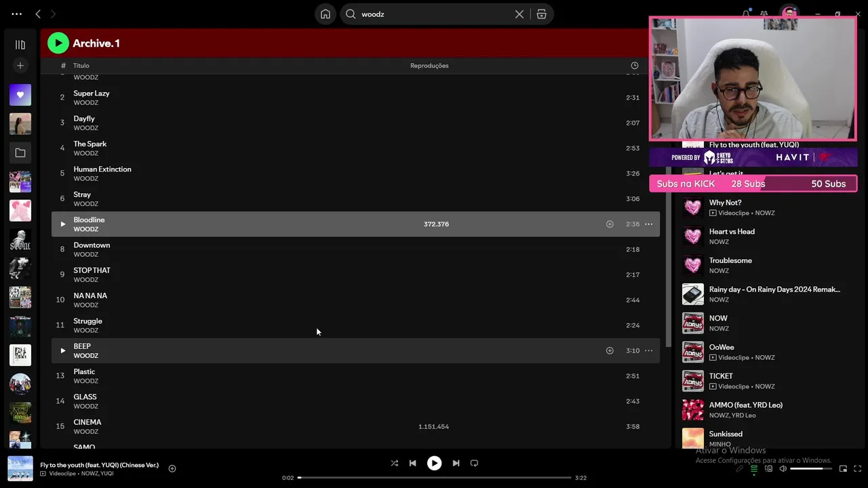Select The Spark track row
The height and width of the screenshot is (488, 868).
point(355,148)
